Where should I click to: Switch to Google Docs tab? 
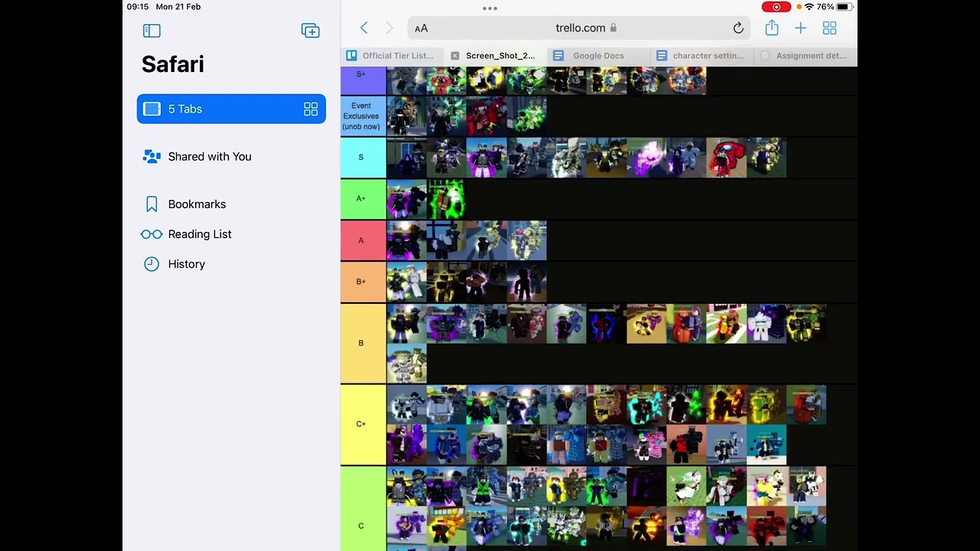[599, 56]
